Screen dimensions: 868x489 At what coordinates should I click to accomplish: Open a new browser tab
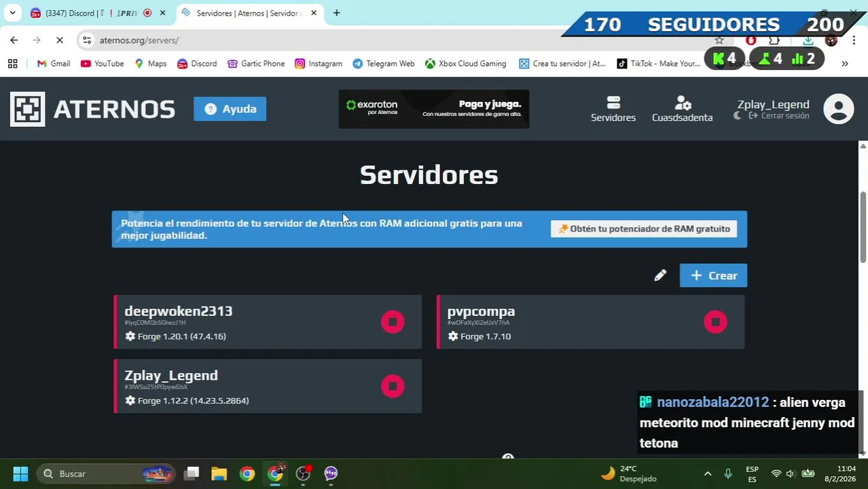[336, 13]
